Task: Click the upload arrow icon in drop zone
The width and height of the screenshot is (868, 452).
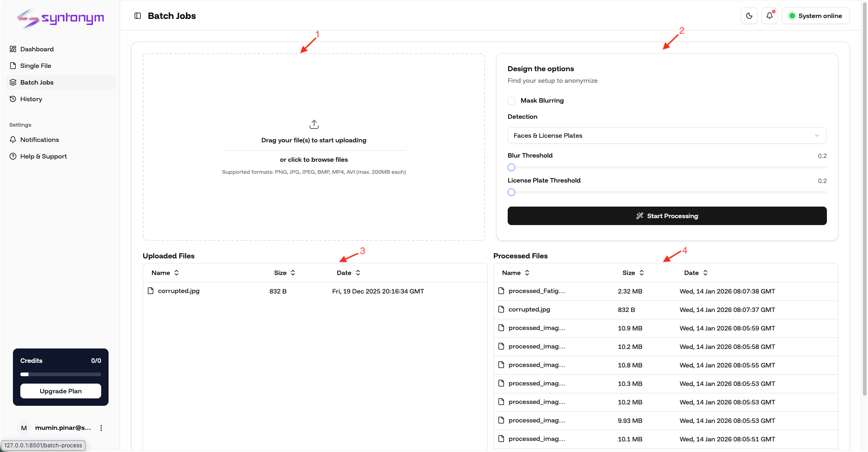Action: point(314,124)
